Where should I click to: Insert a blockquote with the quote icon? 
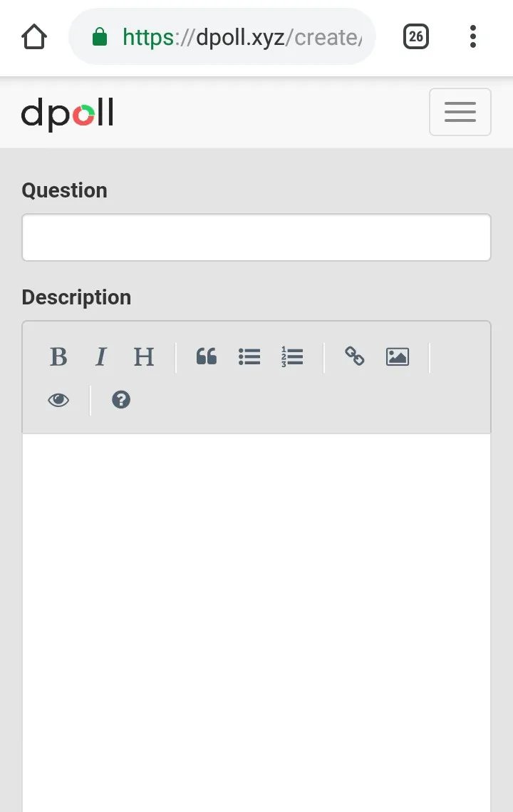pyautogui.click(x=207, y=356)
